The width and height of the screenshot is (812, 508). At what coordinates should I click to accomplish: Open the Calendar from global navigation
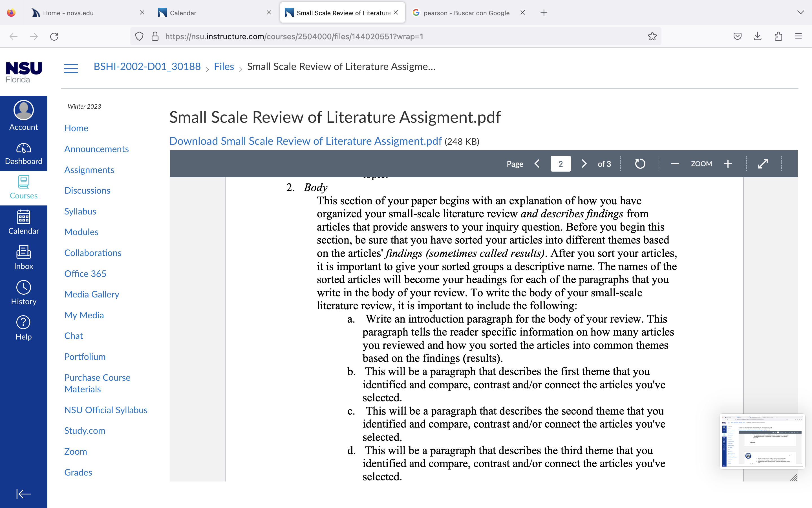tap(23, 222)
